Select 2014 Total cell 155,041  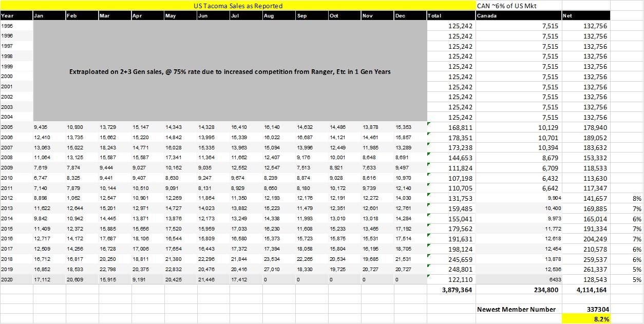click(451, 218)
